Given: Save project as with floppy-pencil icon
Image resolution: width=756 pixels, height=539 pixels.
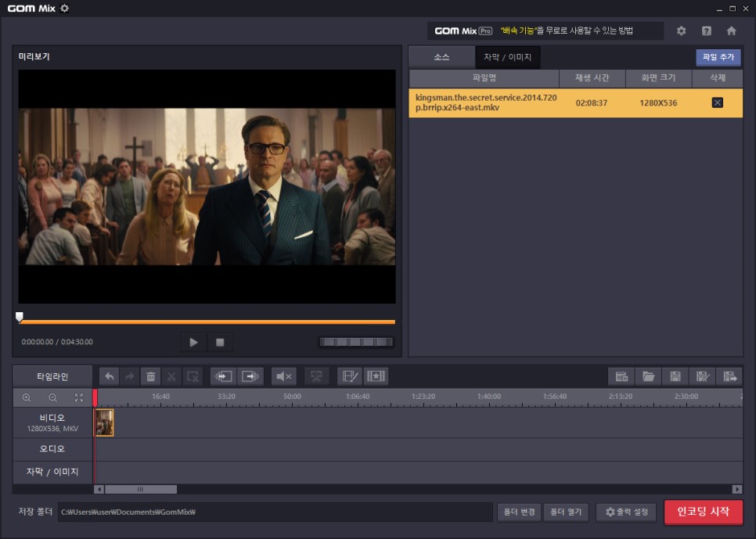Looking at the screenshot, I should point(703,376).
